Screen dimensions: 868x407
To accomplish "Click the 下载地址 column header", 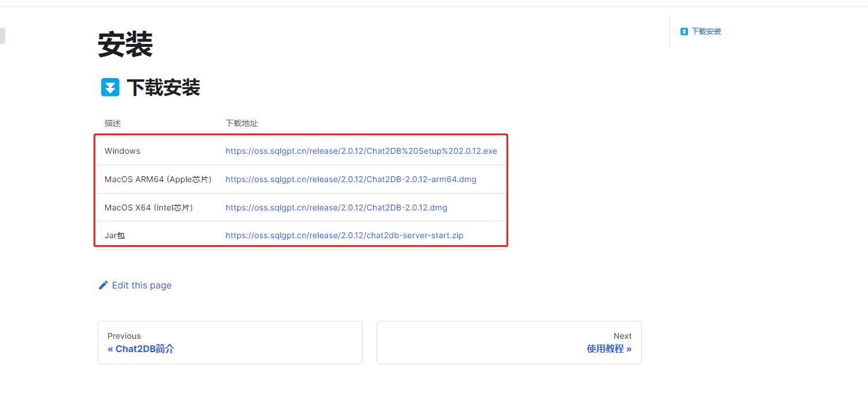I will (x=241, y=123).
